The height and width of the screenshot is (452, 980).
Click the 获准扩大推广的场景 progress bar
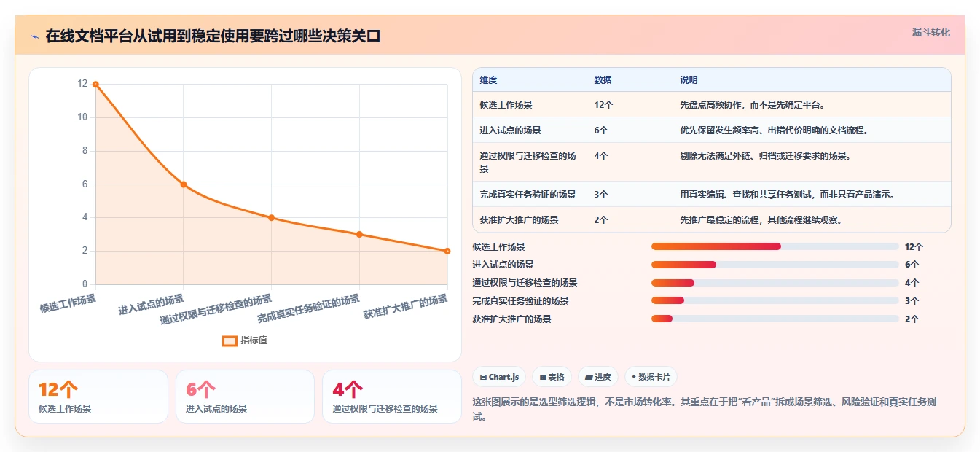775,319
